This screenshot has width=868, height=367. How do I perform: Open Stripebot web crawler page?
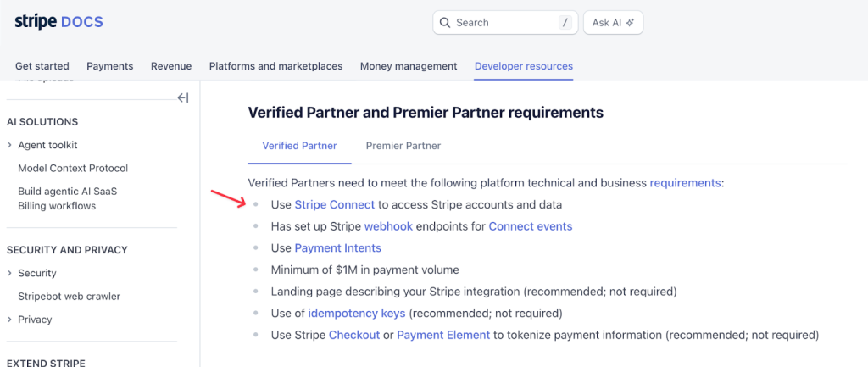pos(69,297)
